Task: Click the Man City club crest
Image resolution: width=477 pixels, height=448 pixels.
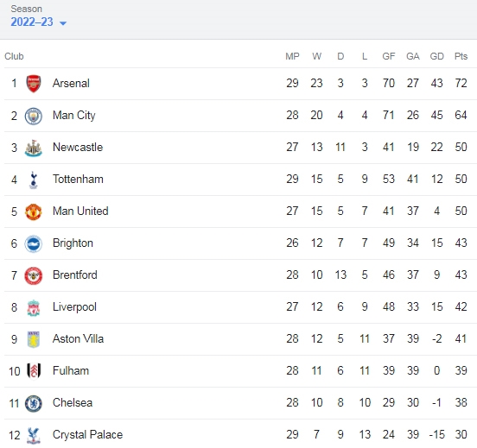Action: [x=34, y=116]
